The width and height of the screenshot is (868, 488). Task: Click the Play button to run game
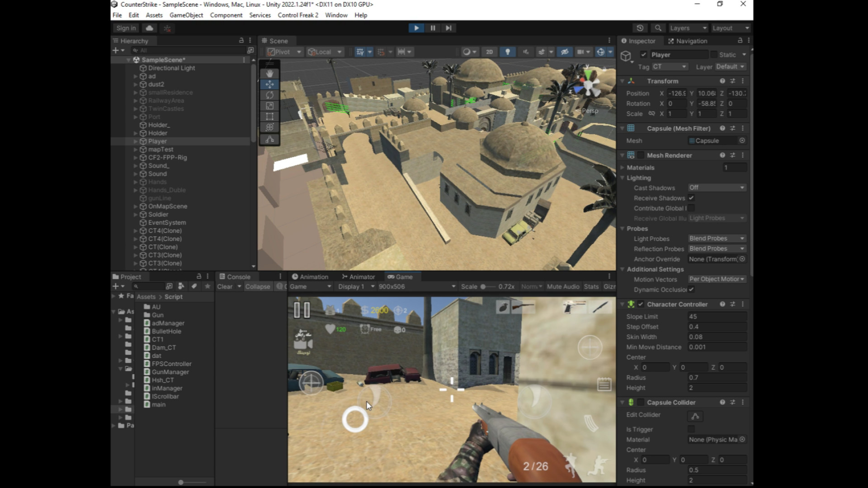416,28
